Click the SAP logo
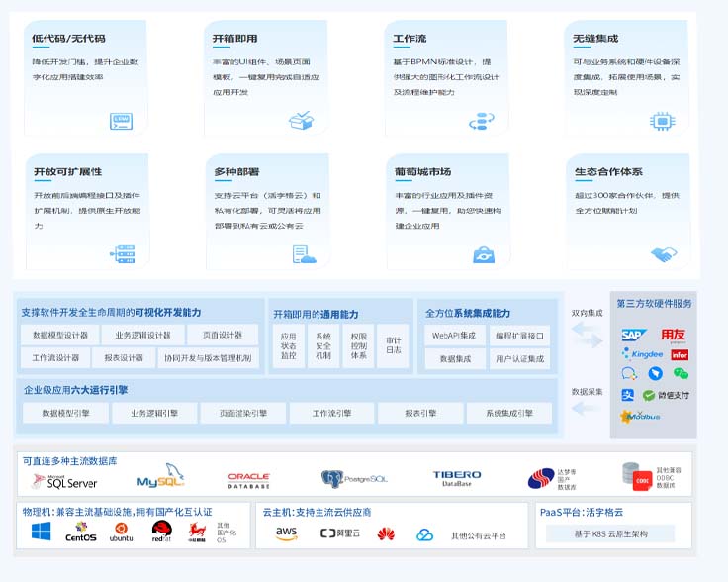This screenshot has width=728, height=582. click(x=632, y=336)
